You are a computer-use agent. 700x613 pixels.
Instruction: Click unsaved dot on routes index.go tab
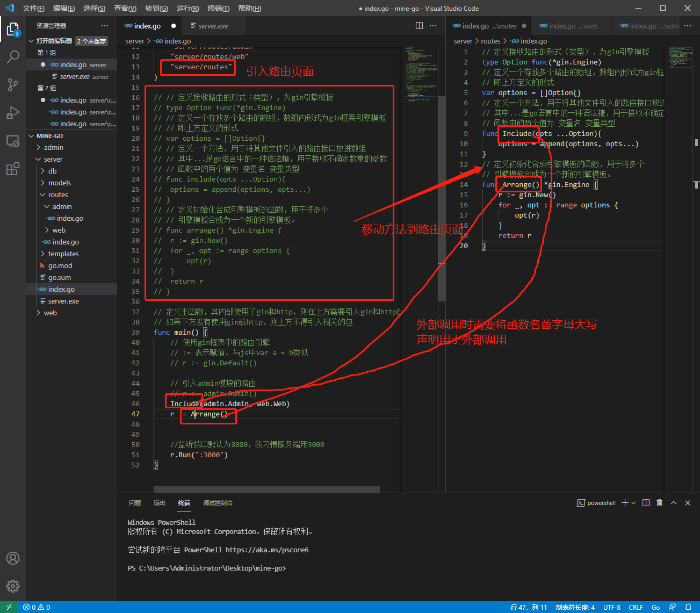tap(524, 26)
